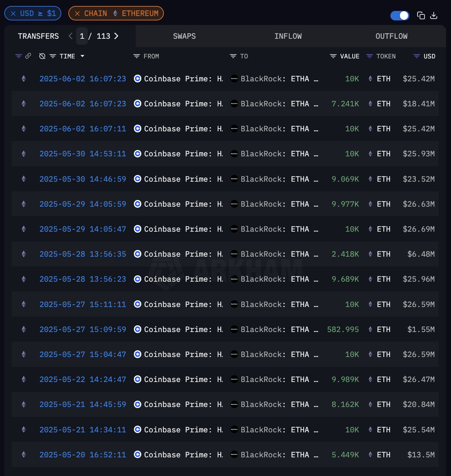The width and height of the screenshot is (451, 476).
Task: Select the 9.989K value cell
Action: click(345, 380)
